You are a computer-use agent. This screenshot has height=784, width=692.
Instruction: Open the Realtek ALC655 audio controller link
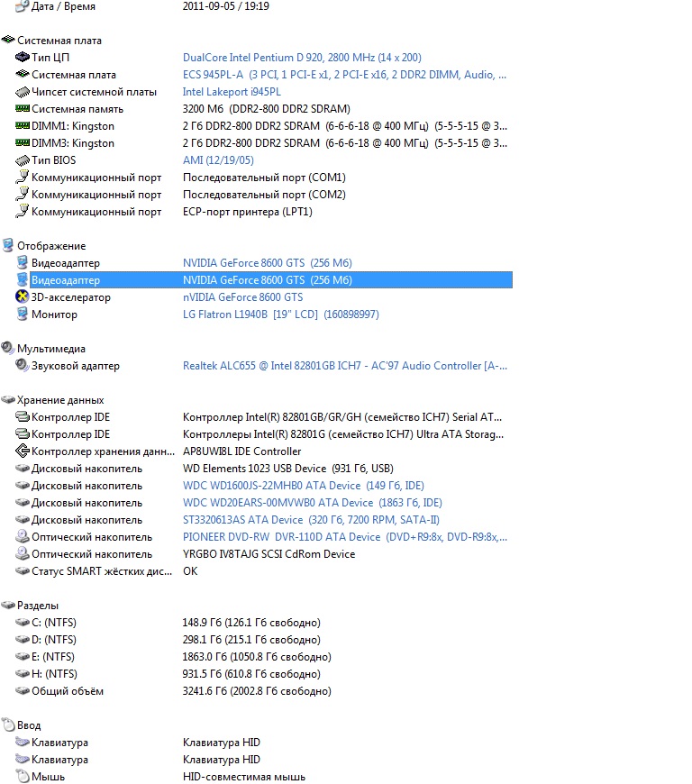(x=344, y=366)
